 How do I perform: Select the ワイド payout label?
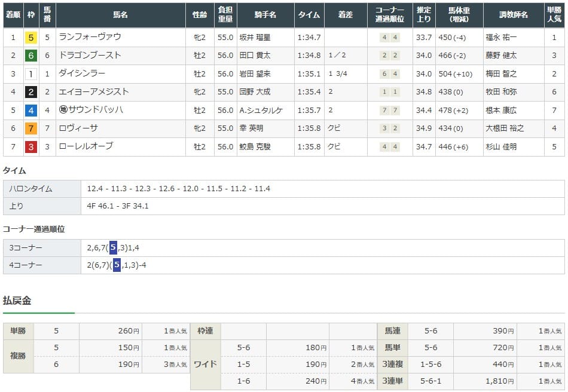pyautogui.click(x=205, y=365)
